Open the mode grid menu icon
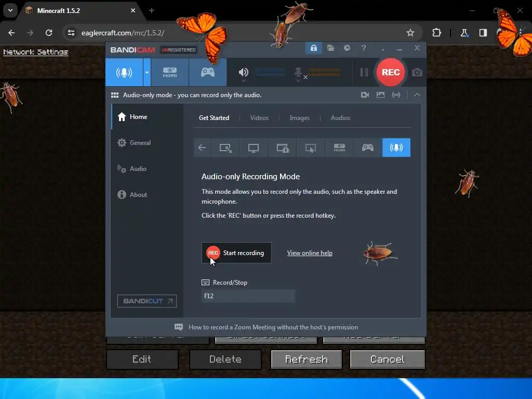Image resolution: width=532 pixels, height=399 pixels. (115, 95)
